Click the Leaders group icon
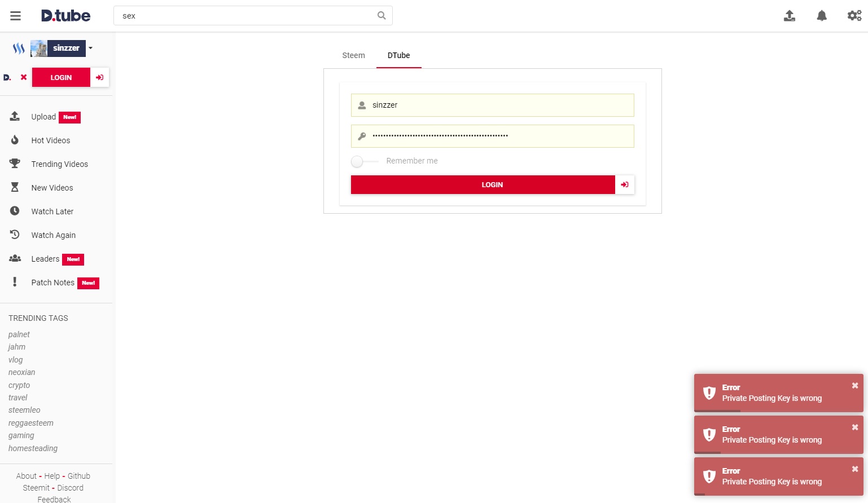The width and height of the screenshot is (868, 503). tap(15, 258)
